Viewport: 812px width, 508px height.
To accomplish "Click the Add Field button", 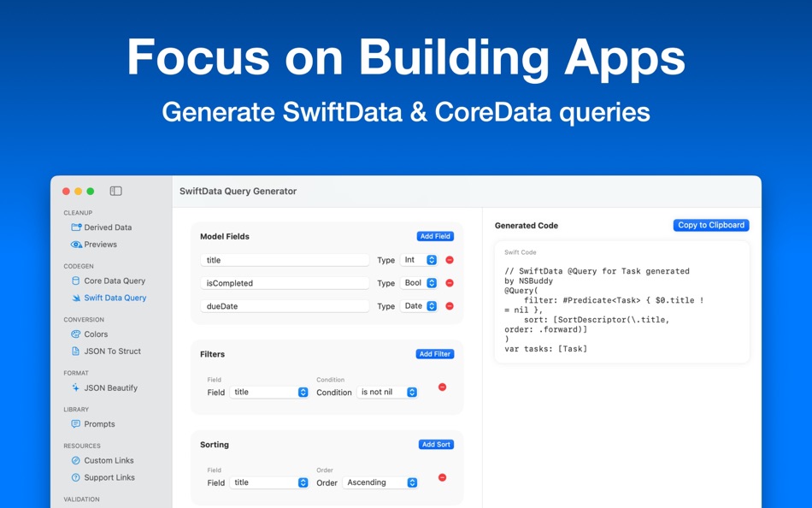I will [x=435, y=236].
